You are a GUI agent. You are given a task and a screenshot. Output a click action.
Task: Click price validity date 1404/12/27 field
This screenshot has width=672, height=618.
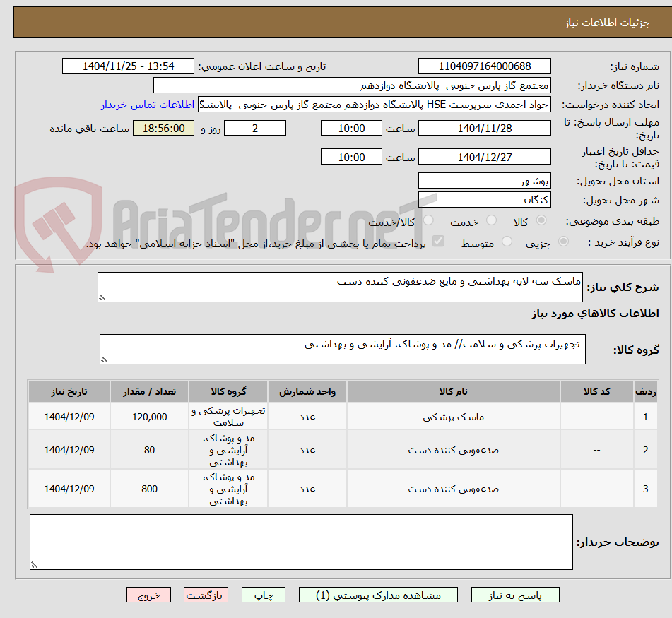tap(484, 157)
